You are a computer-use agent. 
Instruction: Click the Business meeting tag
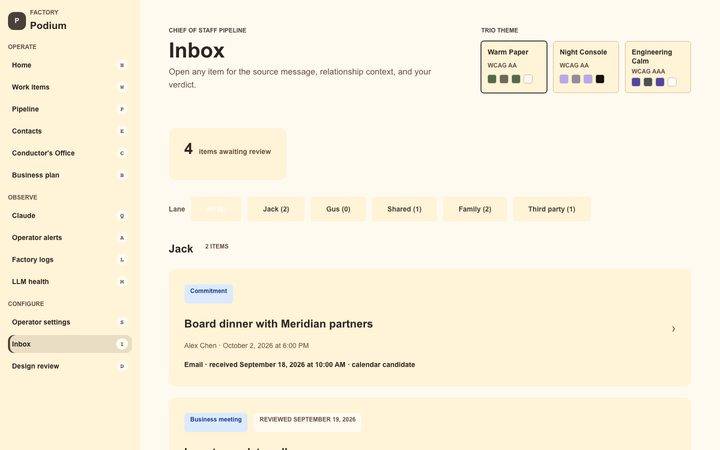pyautogui.click(x=216, y=421)
